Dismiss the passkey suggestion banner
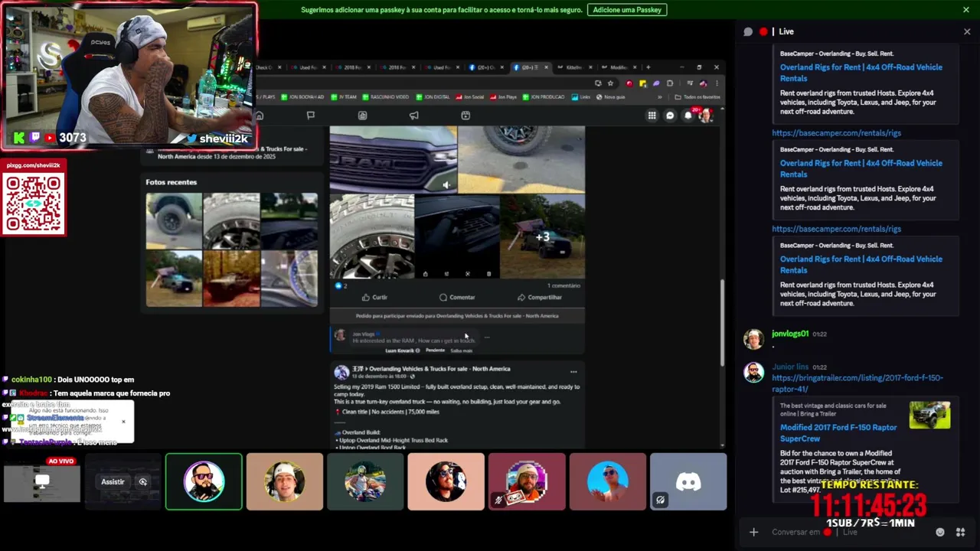This screenshot has height=551, width=980. (966, 10)
